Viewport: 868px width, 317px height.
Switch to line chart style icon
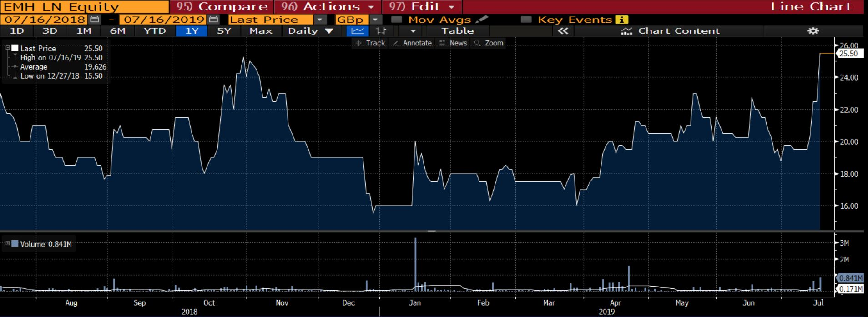(358, 31)
